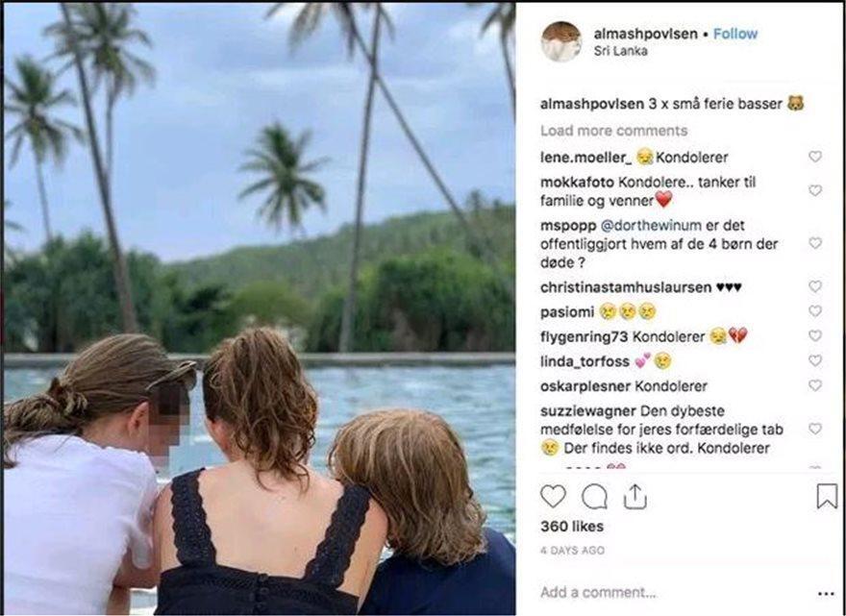Open almashpovlsen's profile picture
Image resolution: width=846 pixels, height=616 pixels.
click(561, 41)
